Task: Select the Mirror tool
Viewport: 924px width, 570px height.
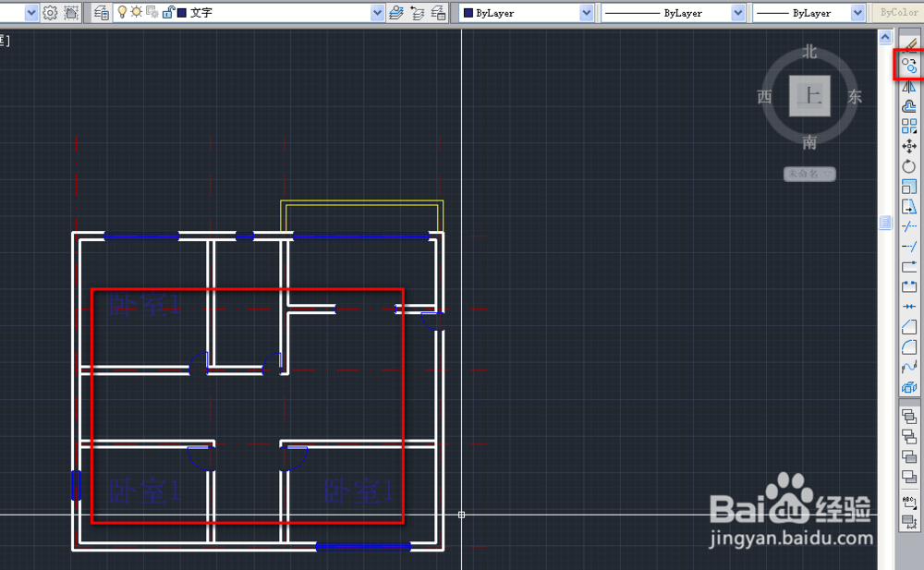Action: tap(909, 87)
